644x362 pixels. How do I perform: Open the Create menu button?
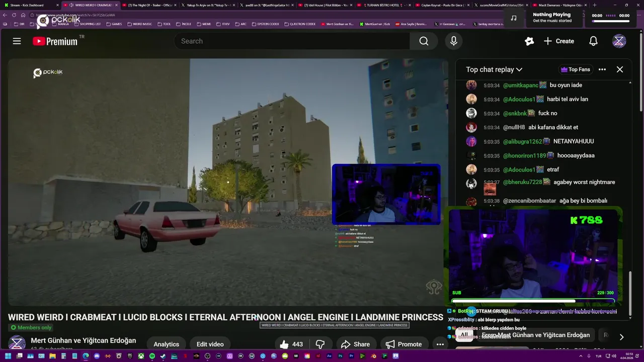559,41
